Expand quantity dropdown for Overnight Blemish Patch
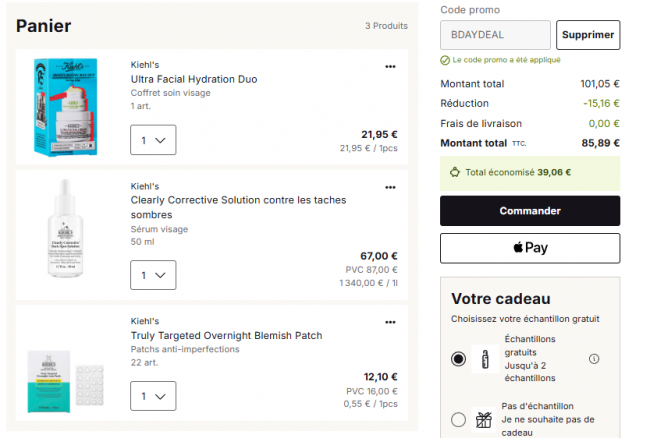 coord(153,396)
